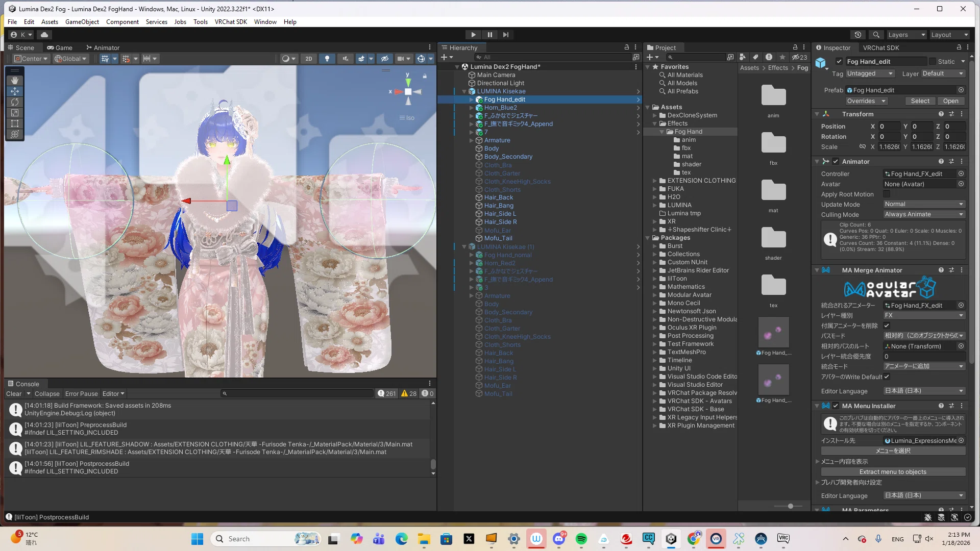Select the Rotate tool in scene toolbar
The width and height of the screenshot is (980, 551).
tap(15, 102)
